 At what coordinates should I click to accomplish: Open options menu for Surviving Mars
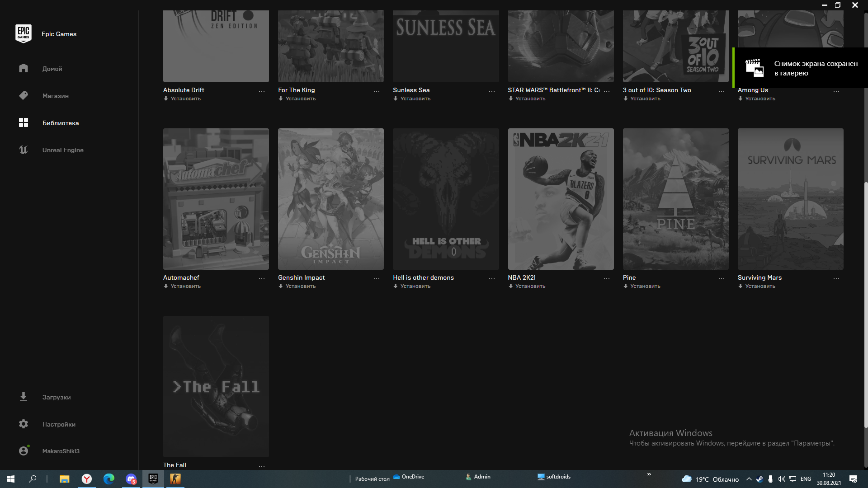click(x=836, y=278)
